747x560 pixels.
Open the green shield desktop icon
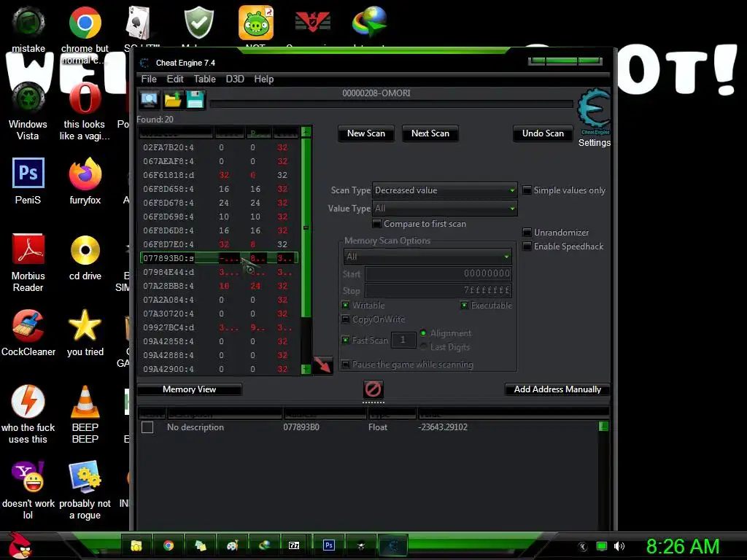(198, 23)
